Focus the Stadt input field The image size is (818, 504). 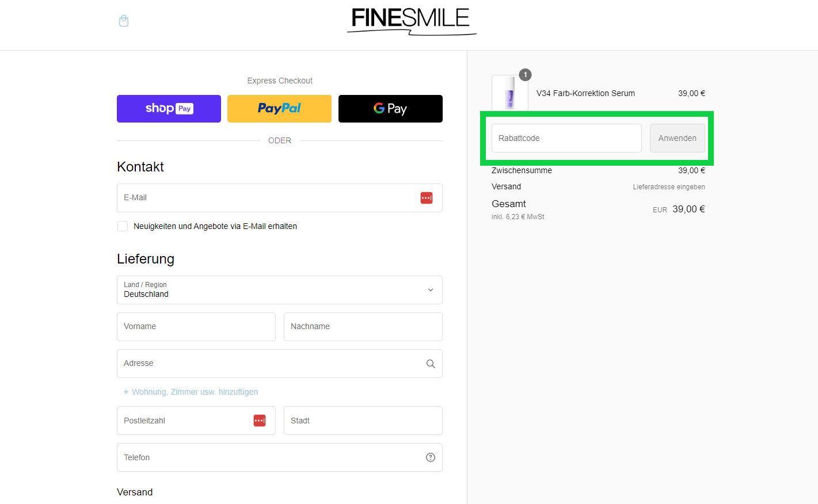point(363,421)
